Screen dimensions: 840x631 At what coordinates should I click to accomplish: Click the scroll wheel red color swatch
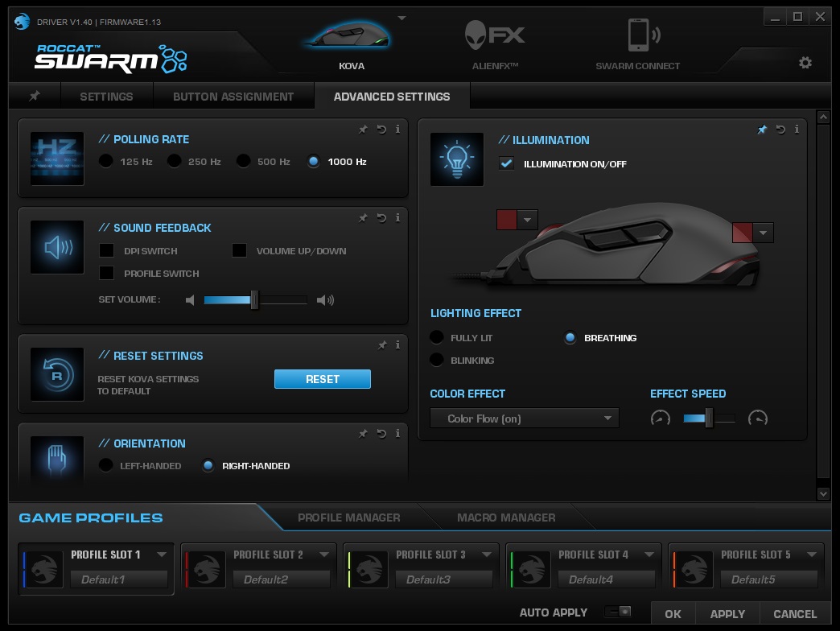click(507, 220)
